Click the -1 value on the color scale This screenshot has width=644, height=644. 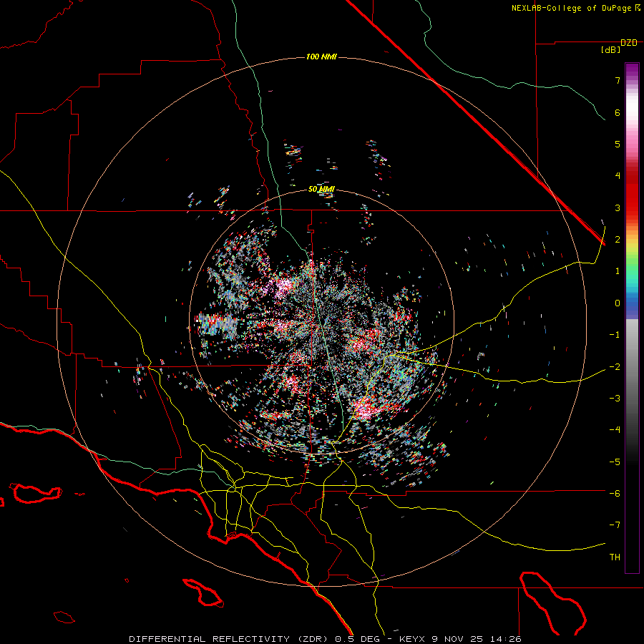pos(615,335)
